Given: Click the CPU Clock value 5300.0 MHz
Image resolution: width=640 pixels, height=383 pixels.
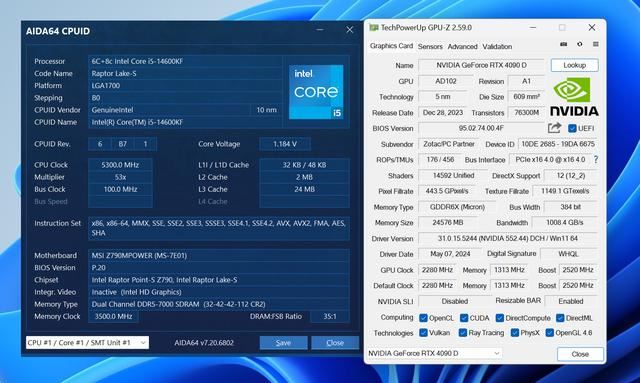Looking at the screenshot, I should (x=120, y=165).
